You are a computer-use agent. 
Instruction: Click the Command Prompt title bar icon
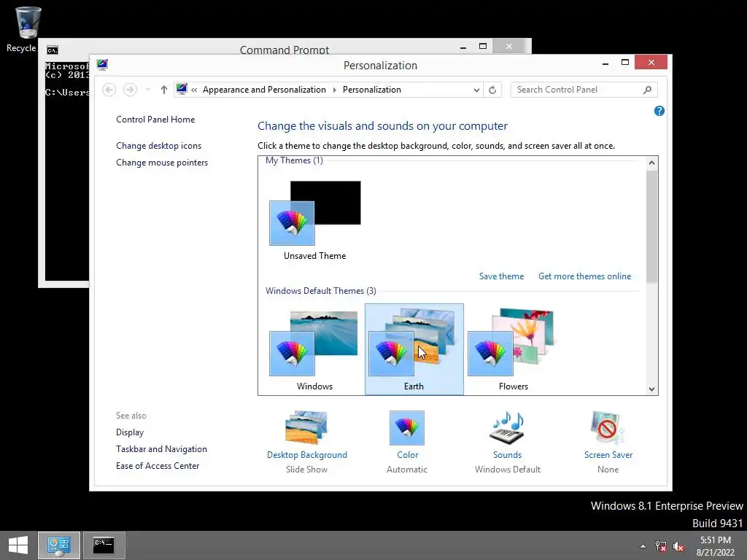click(x=53, y=50)
